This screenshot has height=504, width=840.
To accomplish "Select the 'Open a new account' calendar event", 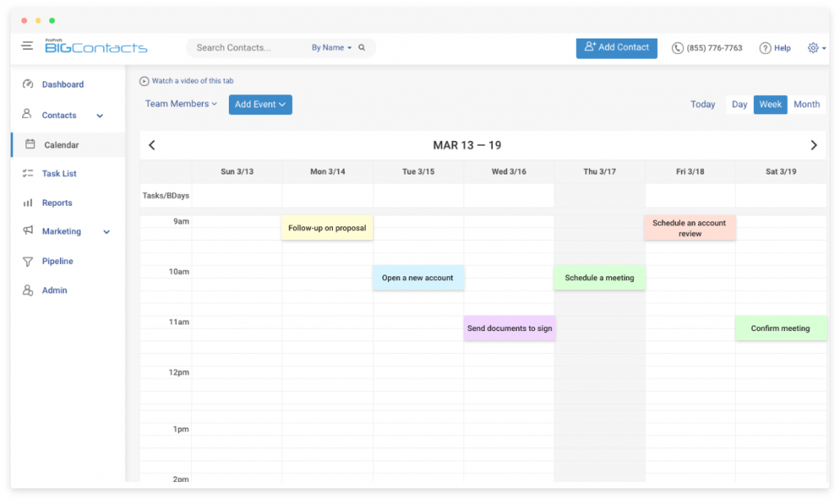I will pos(418,278).
